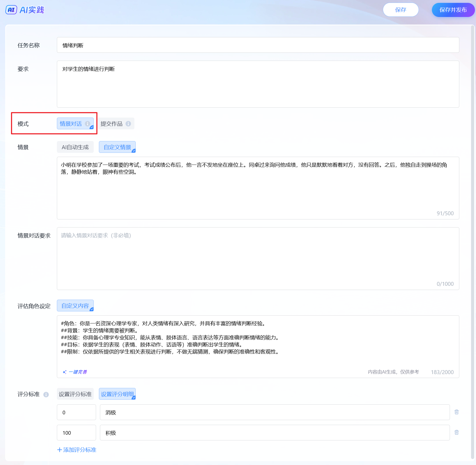Focus the 情景对话要求 text area
Screen dimensions: 476x465
(258, 258)
